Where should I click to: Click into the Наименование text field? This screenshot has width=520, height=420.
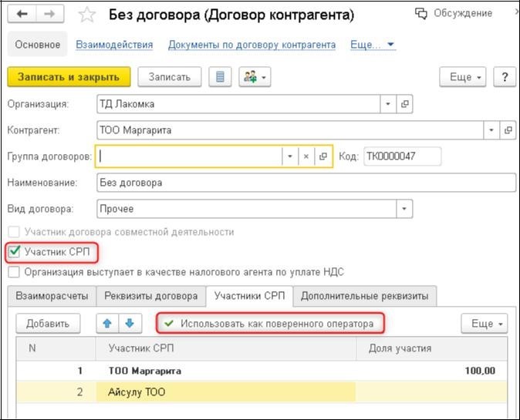(x=306, y=183)
